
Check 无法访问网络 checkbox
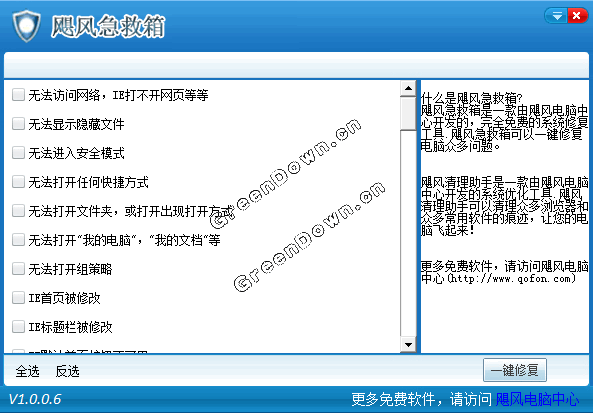tap(18, 95)
